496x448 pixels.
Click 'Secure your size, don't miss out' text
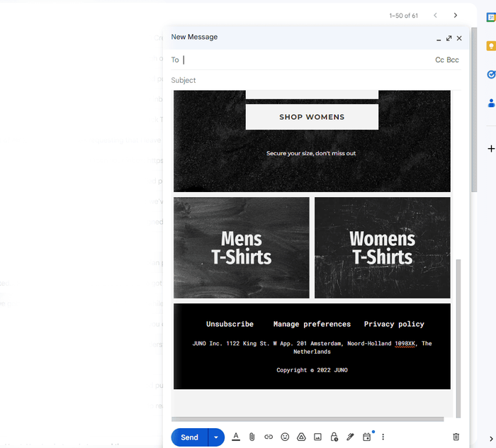[311, 153]
